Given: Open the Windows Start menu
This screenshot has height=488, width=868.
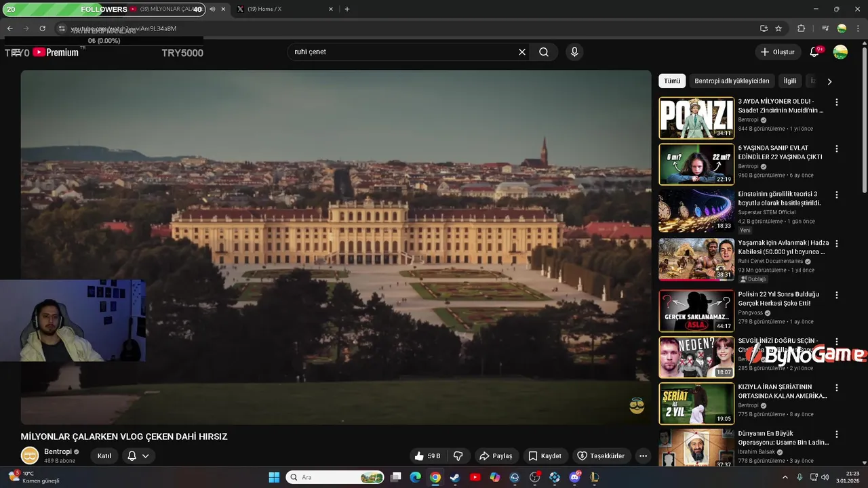Looking at the screenshot, I should point(274,477).
